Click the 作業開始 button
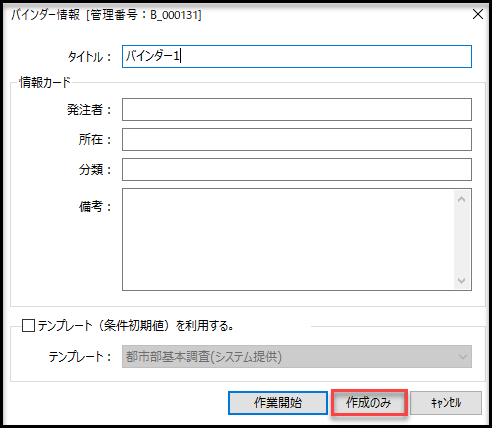Viewport: 492px width, 428px height. [278, 403]
